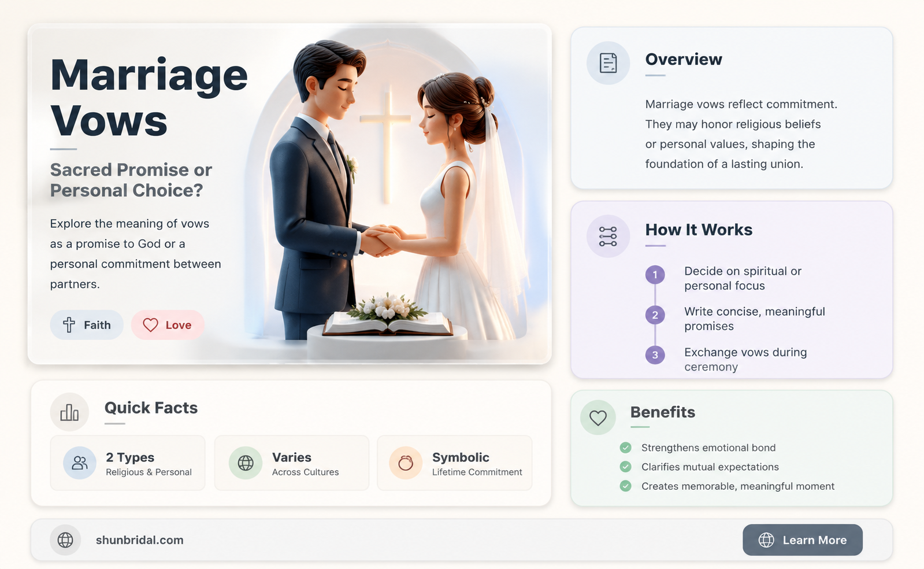
Task: Click the 'Marriage vows reflect commitment.' paragraph
Action: (x=741, y=134)
